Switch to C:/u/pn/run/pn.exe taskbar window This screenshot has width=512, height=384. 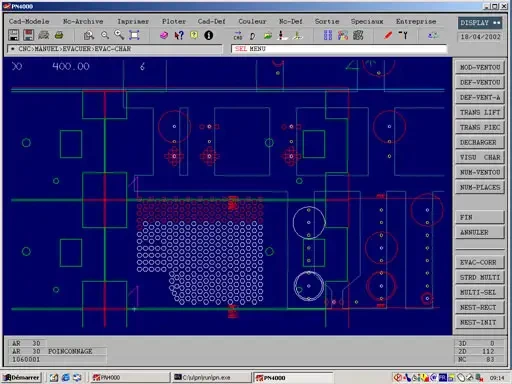pos(211,377)
